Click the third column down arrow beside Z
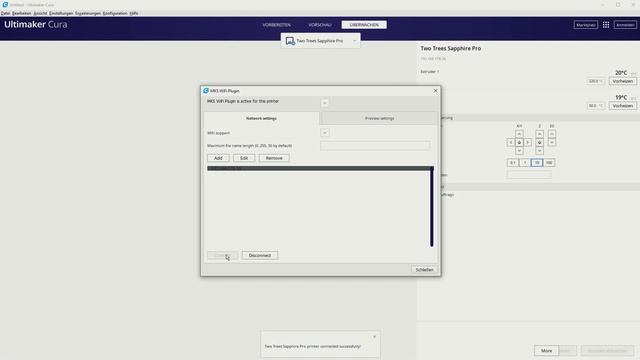The image size is (640, 360). pos(552,142)
